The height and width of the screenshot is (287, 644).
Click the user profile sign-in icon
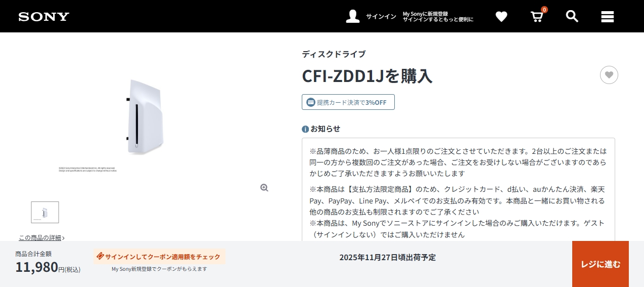pyautogui.click(x=352, y=16)
